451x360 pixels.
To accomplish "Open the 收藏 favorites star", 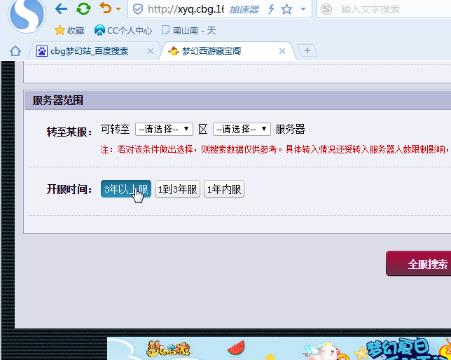I will pos(69,30).
